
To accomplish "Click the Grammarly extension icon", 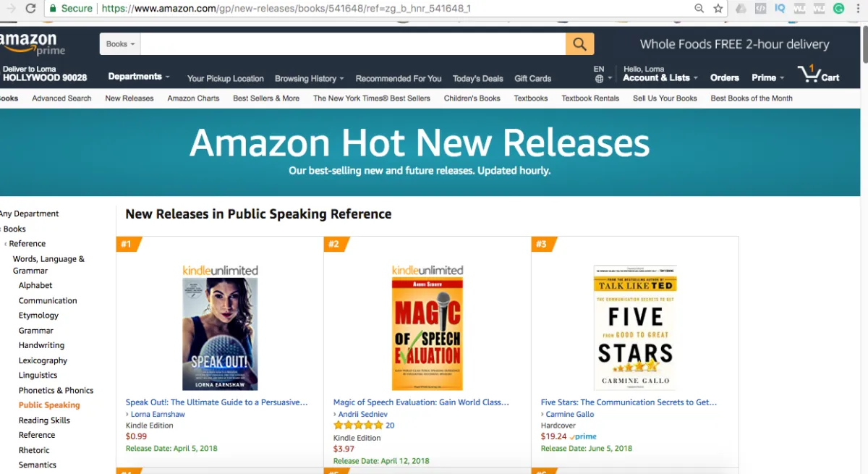I will 839,9.
